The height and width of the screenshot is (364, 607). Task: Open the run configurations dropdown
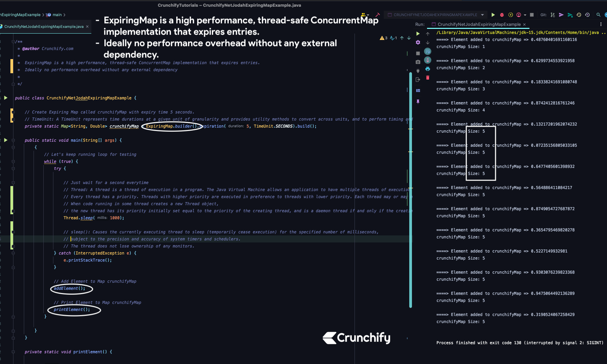coord(482,15)
